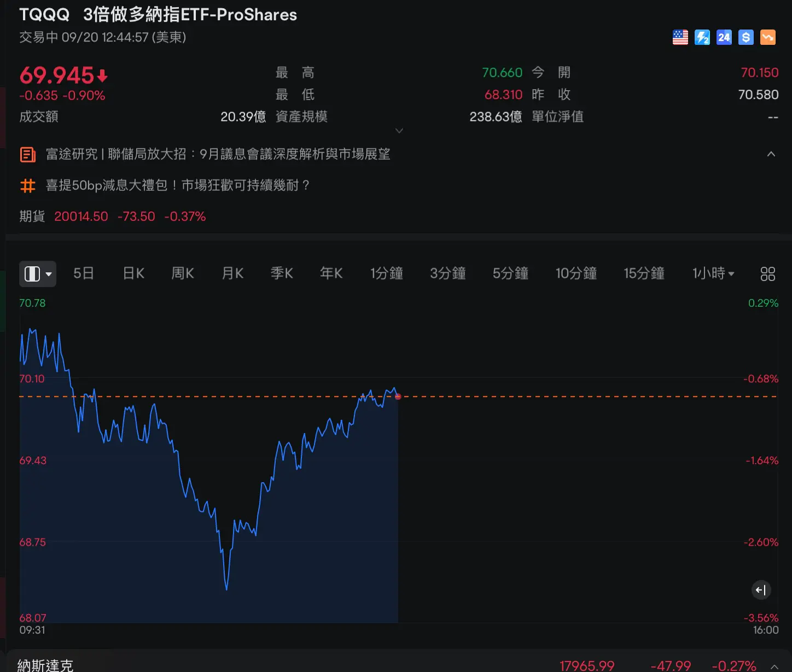
Task: Select the 3分鐘 interval tab
Action: pos(448,273)
